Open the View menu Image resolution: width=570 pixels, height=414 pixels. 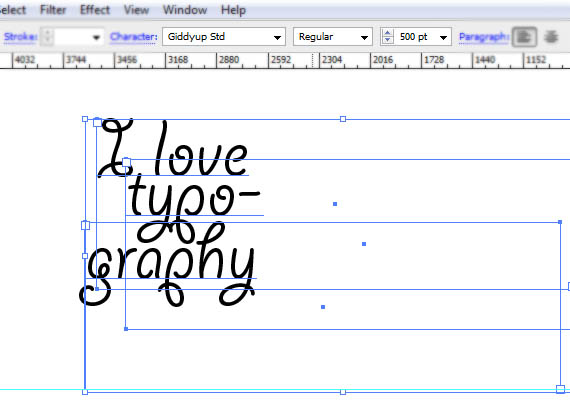click(x=136, y=10)
